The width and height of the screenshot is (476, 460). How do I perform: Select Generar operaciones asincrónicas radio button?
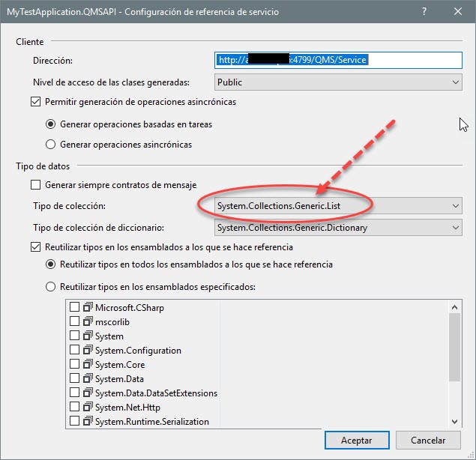point(50,145)
